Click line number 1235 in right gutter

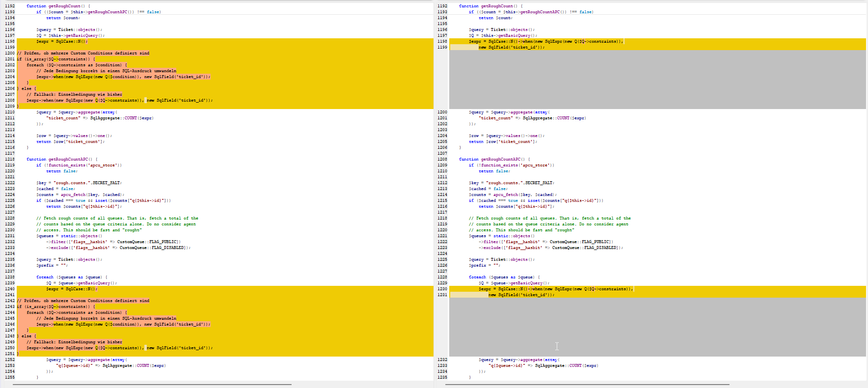click(x=442, y=377)
